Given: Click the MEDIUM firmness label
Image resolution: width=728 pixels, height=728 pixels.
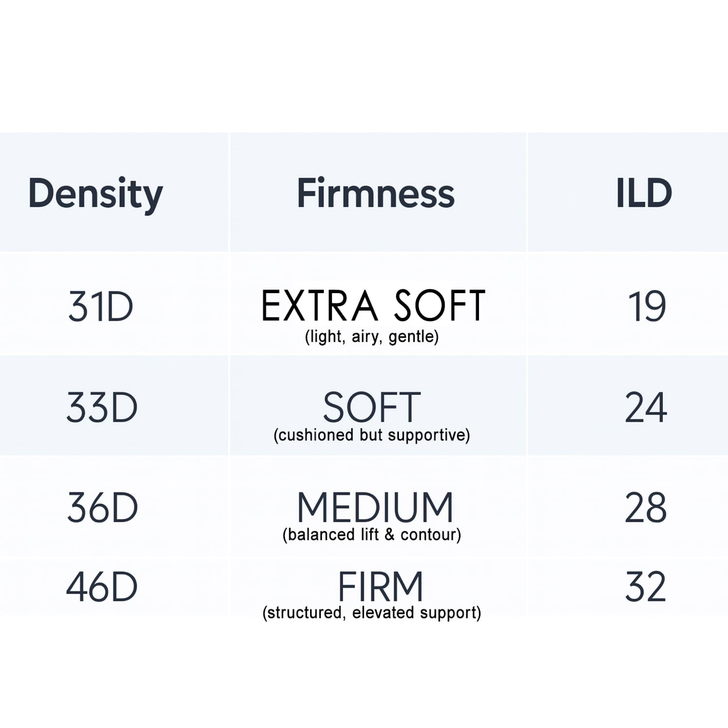Looking at the screenshot, I should tap(375, 508).
